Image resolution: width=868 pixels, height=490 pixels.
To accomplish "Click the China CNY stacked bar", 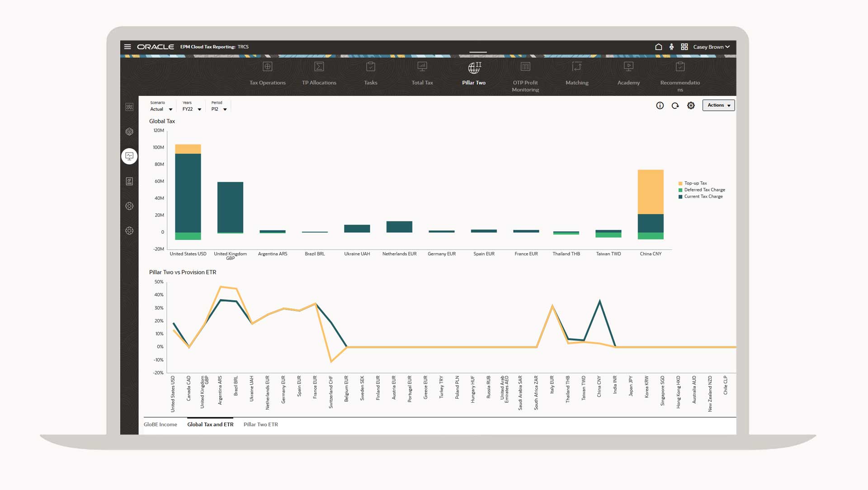I will pyautogui.click(x=650, y=203).
